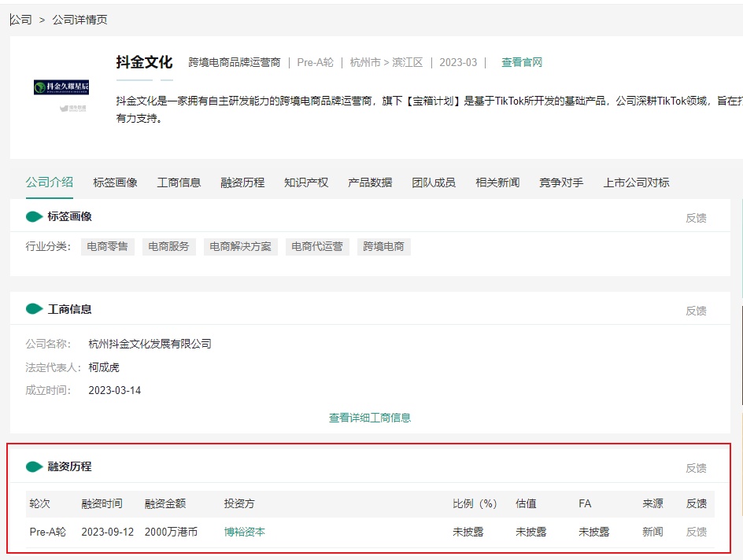The width and height of the screenshot is (743, 560).
Task: Click 反馈 in the Pre-A轮 funding row
Action: pyautogui.click(x=696, y=532)
